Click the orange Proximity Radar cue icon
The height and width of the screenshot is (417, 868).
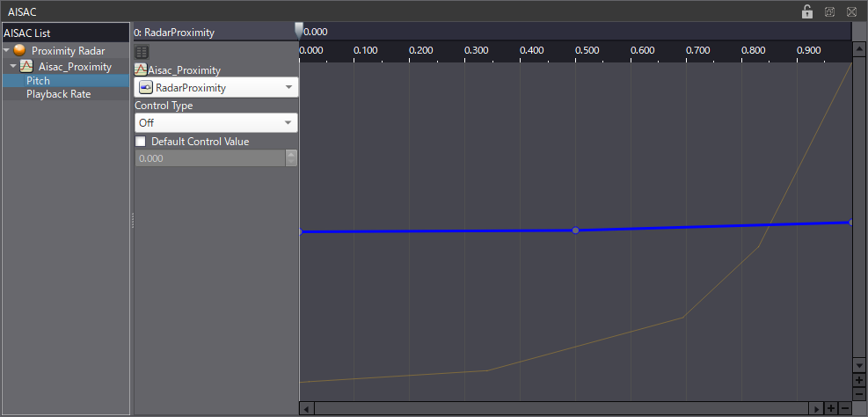[x=20, y=50]
